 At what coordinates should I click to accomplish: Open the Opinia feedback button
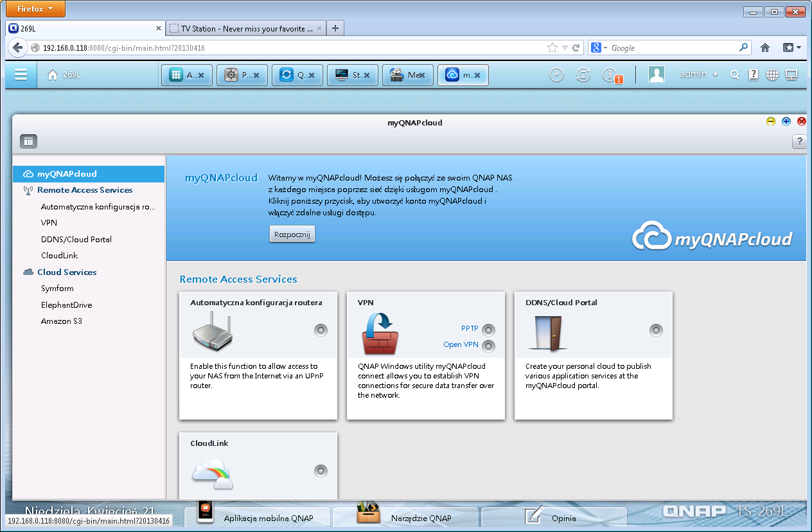(554, 518)
